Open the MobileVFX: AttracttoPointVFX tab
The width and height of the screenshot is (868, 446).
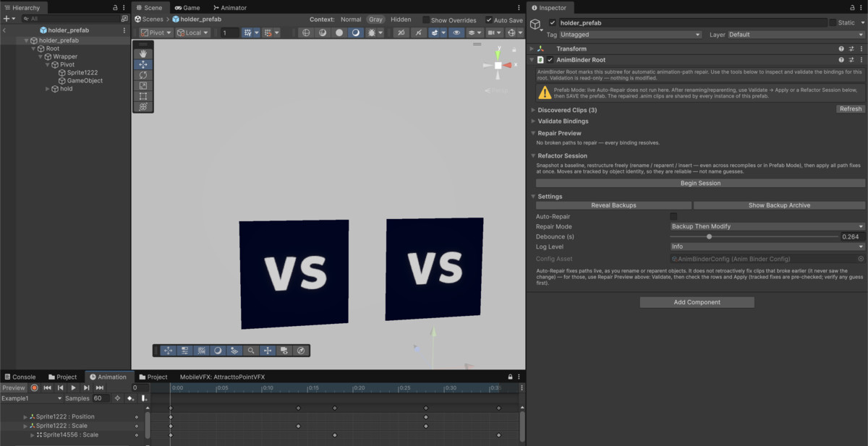tap(223, 377)
